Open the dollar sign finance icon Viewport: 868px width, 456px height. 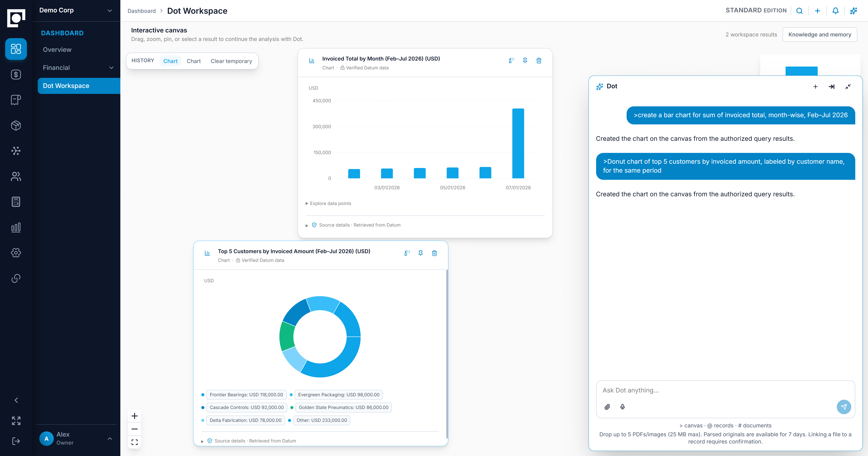point(16,74)
